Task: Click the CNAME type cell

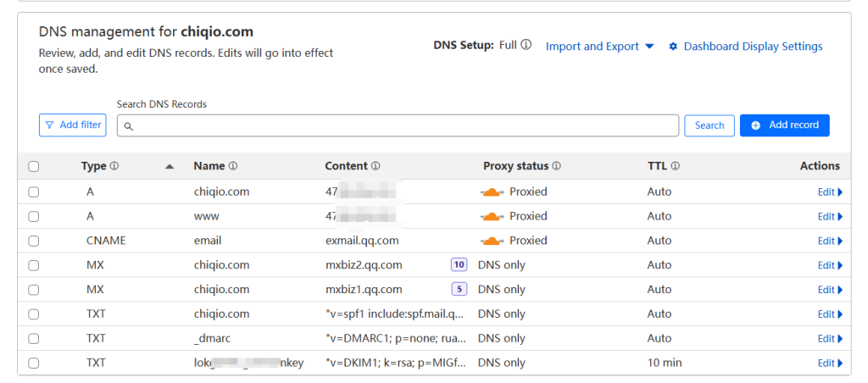Action: 106,241
